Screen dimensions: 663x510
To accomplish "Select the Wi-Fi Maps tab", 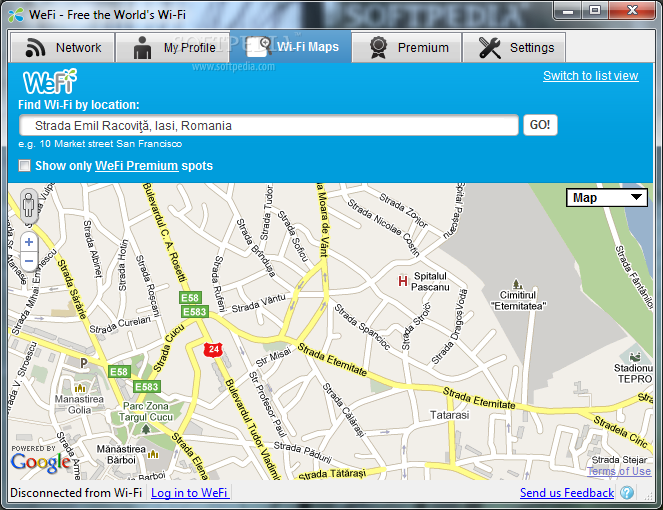I will click(291, 47).
